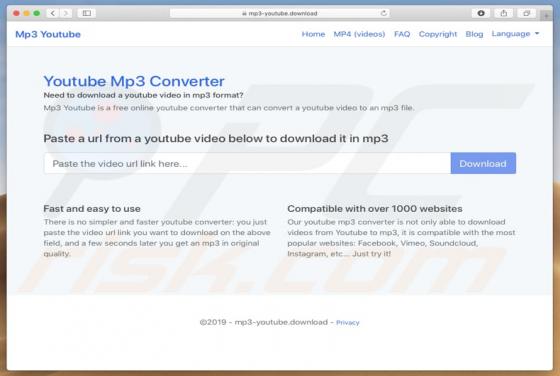Click the Safari share icon
The image size is (560, 376).
point(504,13)
